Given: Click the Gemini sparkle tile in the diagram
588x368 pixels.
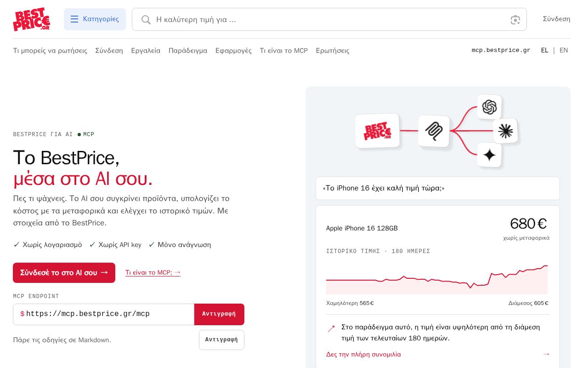Looking at the screenshot, I should click(x=489, y=155).
